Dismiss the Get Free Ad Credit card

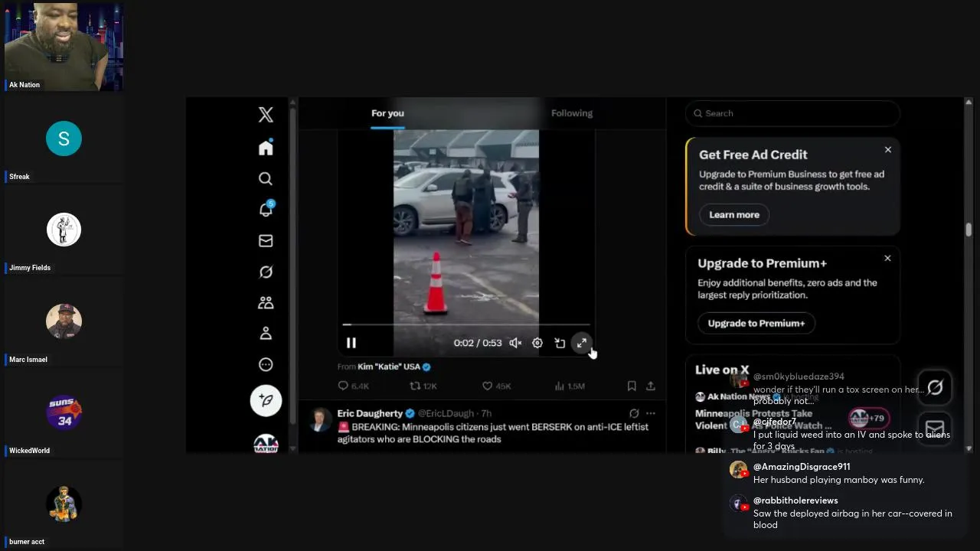(888, 150)
